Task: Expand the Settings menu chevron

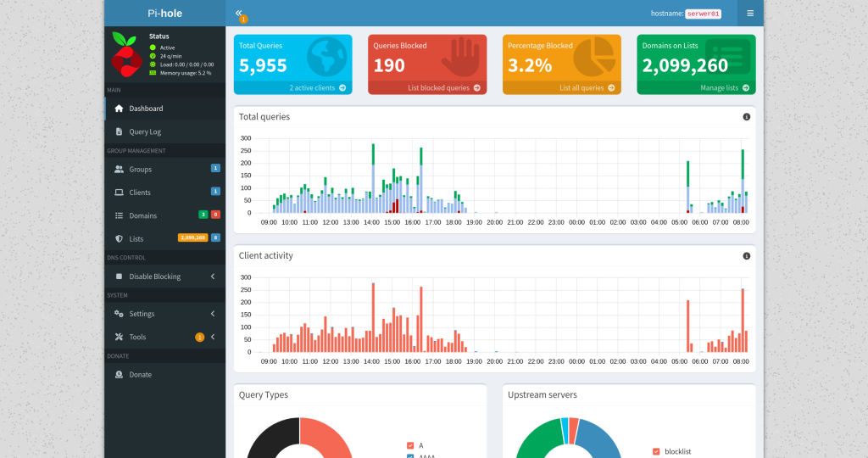Action: pos(213,314)
